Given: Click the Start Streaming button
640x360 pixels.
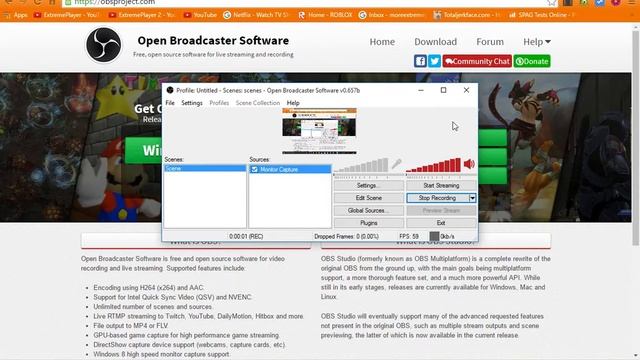Looking at the screenshot, I should (441, 185).
